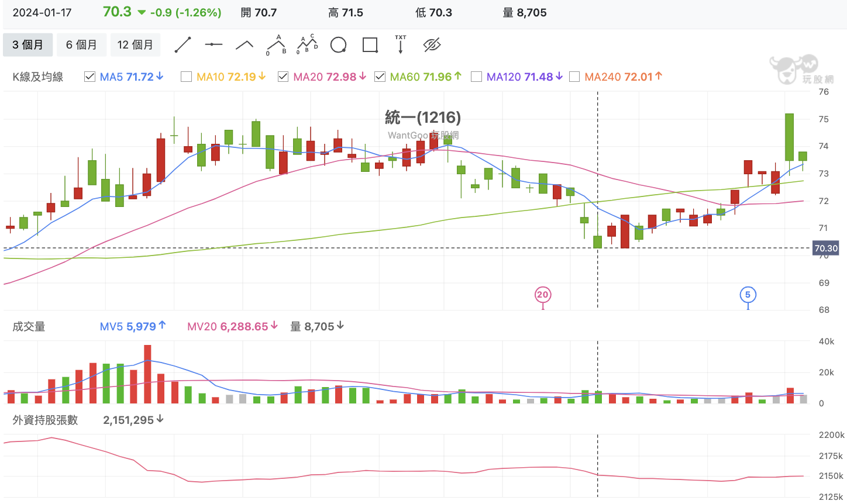Enable the MA240 moving average checkbox
The width and height of the screenshot is (847, 504).
(x=574, y=77)
